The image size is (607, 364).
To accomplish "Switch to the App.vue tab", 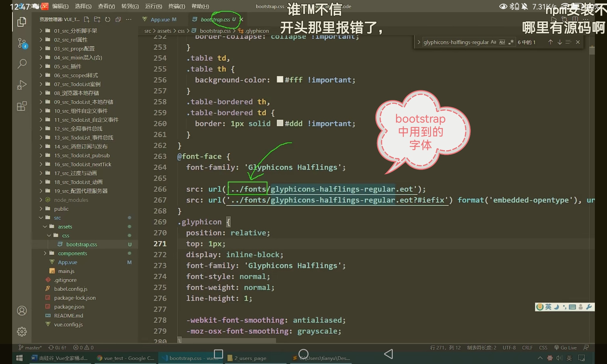I will tap(160, 19).
